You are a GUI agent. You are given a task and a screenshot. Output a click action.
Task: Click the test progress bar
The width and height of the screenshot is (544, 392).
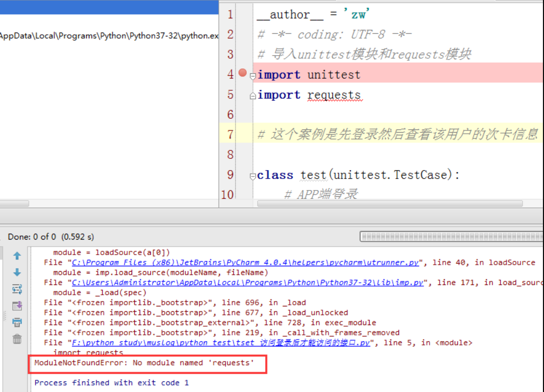click(452, 236)
